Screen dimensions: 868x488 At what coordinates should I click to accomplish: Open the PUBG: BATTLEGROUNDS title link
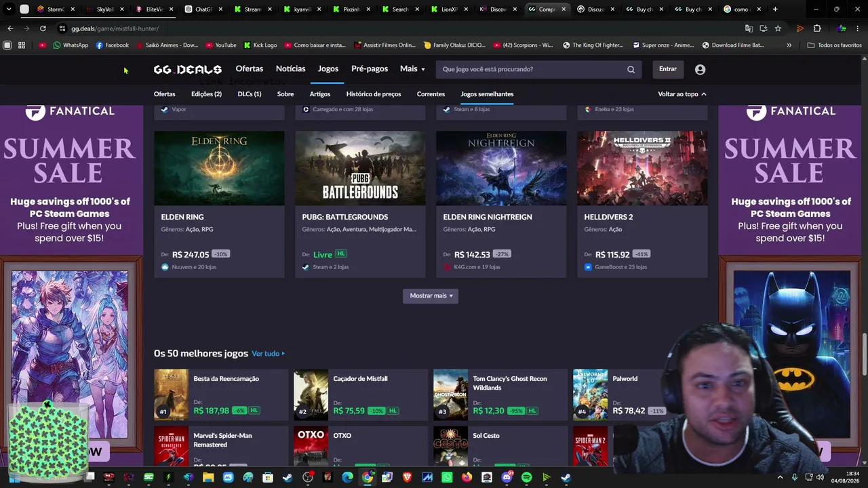(x=345, y=217)
